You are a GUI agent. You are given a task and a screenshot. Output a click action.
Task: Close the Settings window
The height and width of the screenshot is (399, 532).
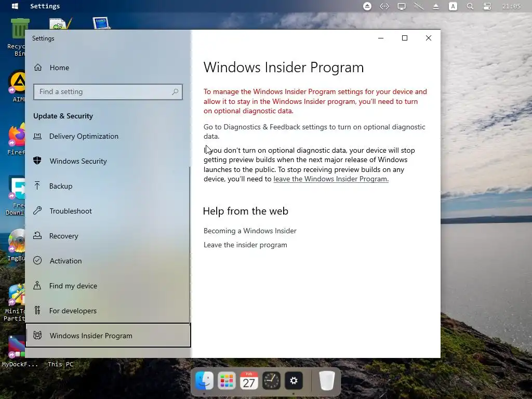pos(429,38)
